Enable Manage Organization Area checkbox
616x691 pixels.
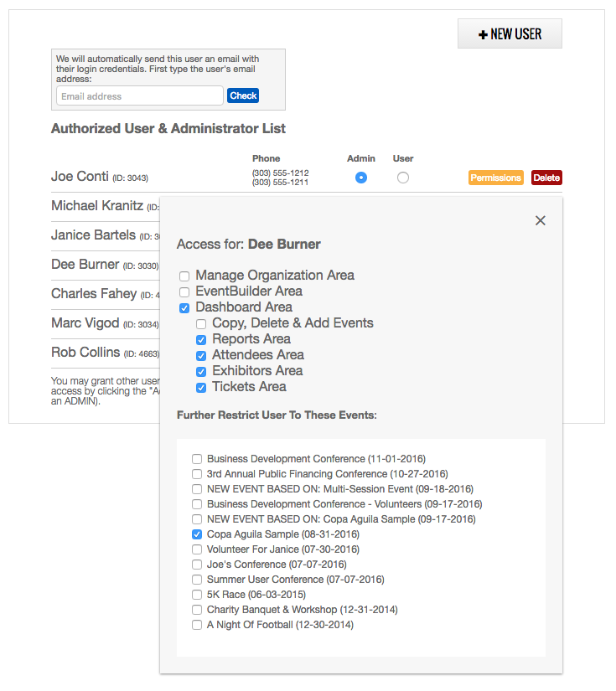point(184,276)
